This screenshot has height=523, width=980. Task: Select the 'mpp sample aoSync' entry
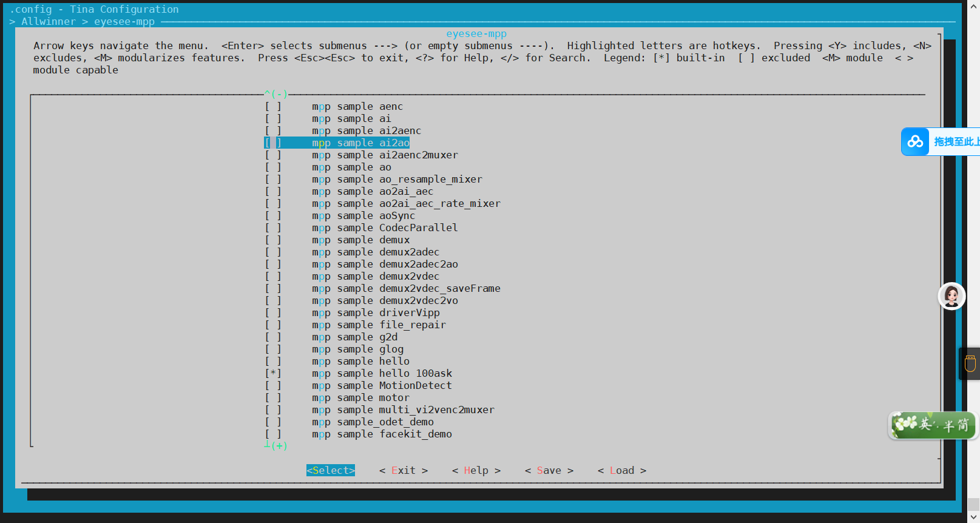(x=363, y=216)
